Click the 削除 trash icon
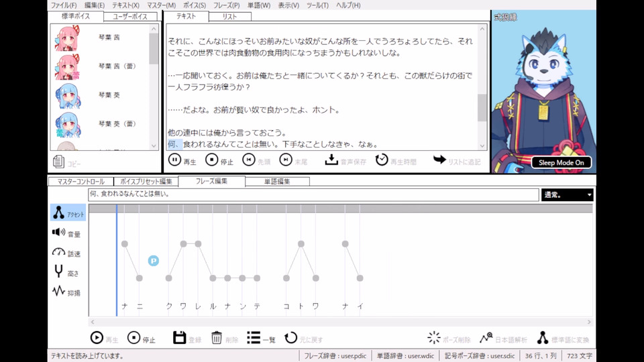The width and height of the screenshot is (644, 362). tap(217, 338)
